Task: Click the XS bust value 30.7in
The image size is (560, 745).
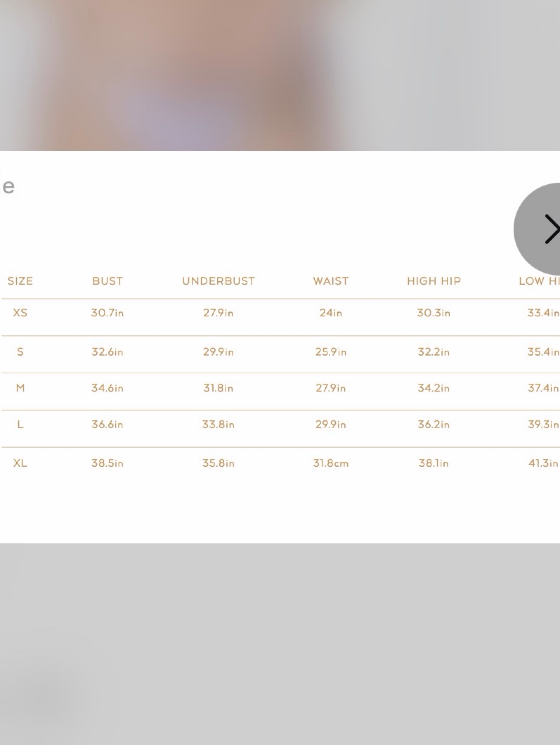Action: (x=107, y=313)
